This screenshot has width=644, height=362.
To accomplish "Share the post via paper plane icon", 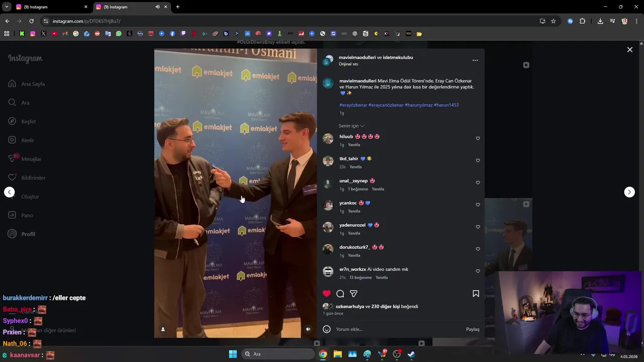I will click(x=354, y=294).
